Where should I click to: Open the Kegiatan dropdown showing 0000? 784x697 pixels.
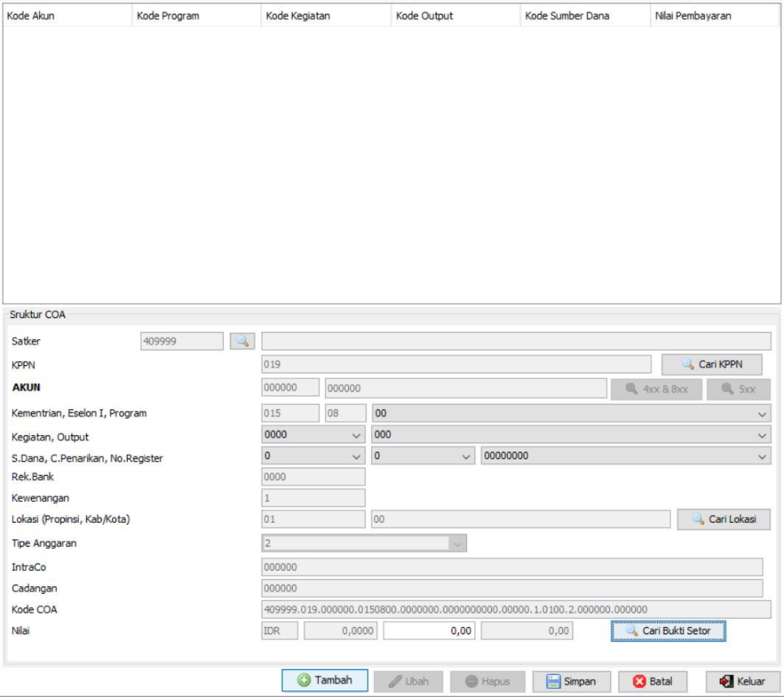[x=356, y=435]
